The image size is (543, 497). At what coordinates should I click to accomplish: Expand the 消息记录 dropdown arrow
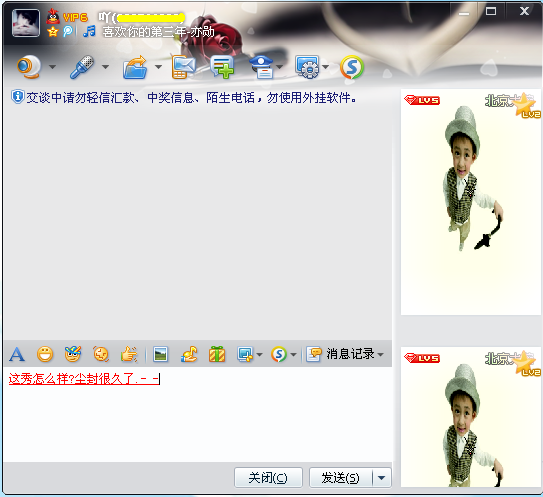381,355
